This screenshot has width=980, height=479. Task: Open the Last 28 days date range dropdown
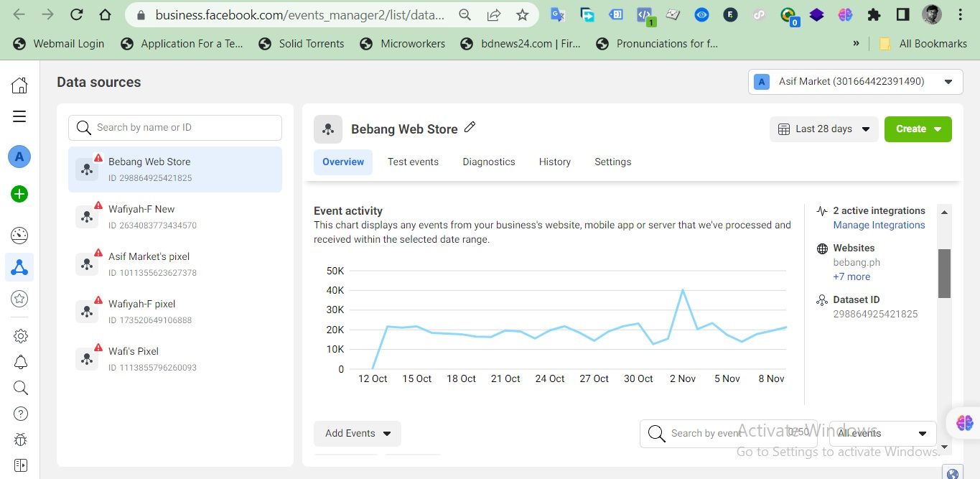824,129
